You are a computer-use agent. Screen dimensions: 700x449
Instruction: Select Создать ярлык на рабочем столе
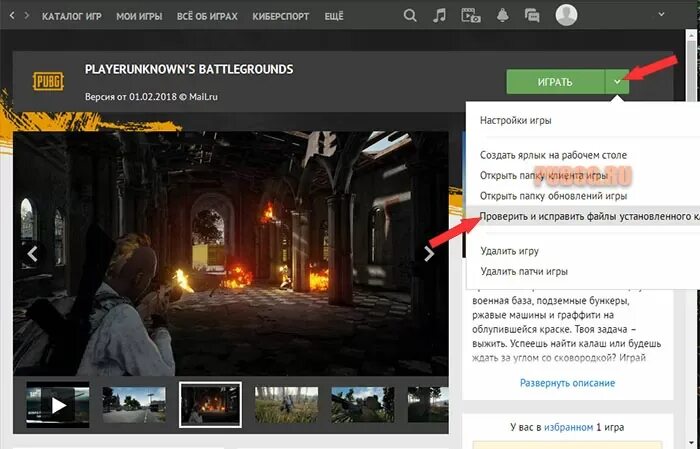pyautogui.click(x=553, y=155)
